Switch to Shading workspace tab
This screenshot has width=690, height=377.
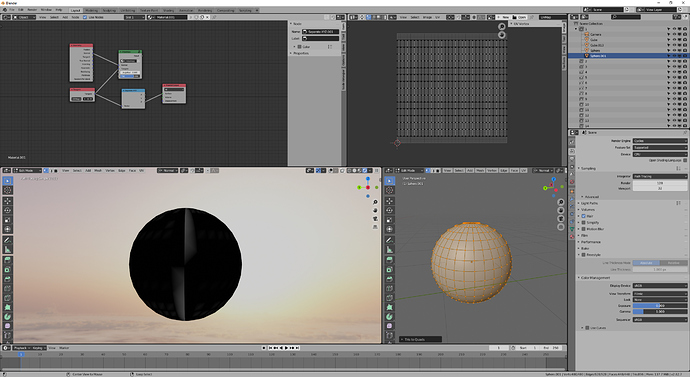click(x=169, y=10)
